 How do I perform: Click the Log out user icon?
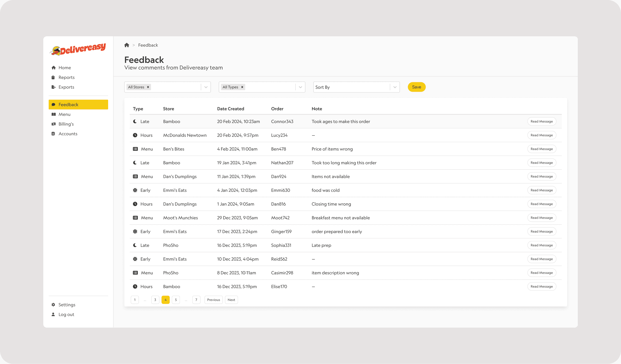[53, 314]
